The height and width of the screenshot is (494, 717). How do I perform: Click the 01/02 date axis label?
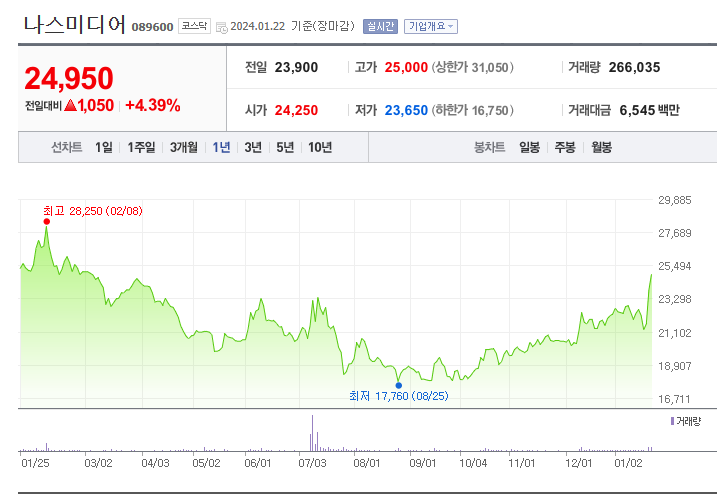[628, 463]
